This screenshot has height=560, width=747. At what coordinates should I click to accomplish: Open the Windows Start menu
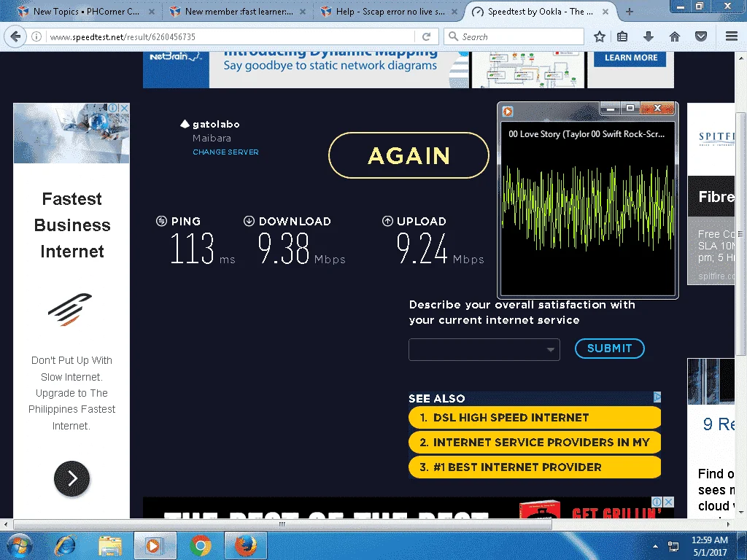click(19, 545)
